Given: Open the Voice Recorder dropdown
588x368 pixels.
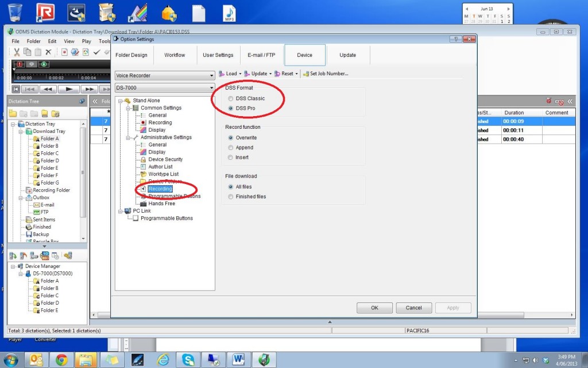Looking at the screenshot, I should click(x=165, y=75).
